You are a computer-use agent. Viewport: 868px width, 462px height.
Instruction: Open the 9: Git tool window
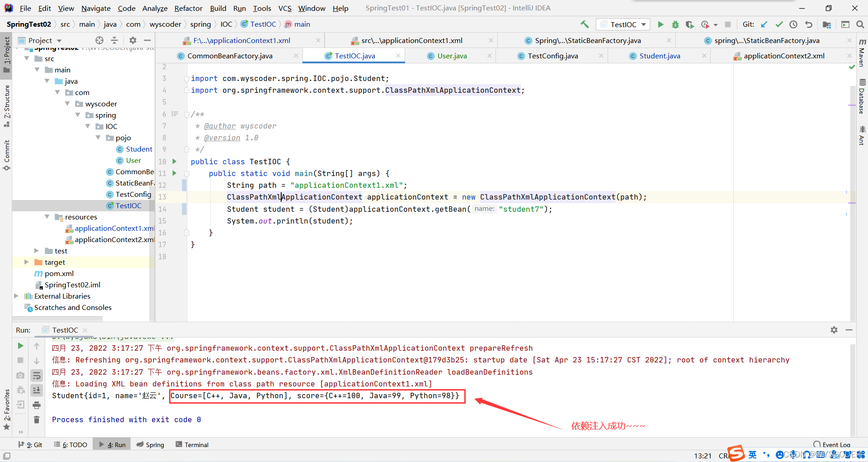pos(30,445)
